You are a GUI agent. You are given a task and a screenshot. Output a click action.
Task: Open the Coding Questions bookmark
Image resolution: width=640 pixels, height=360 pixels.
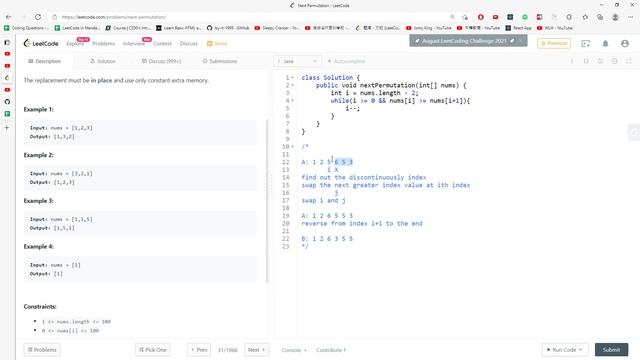click(26, 28)
